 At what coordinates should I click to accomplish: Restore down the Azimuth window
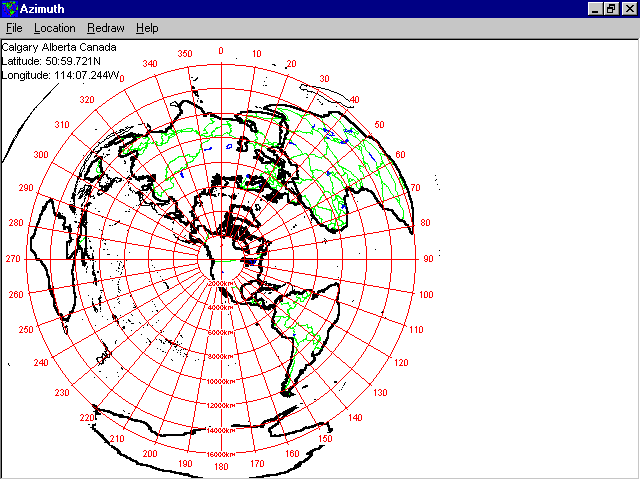coord(611,8)
